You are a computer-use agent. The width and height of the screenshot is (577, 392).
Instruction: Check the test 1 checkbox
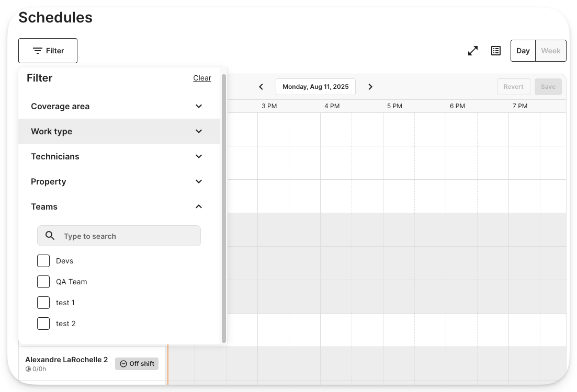point(43,302)
